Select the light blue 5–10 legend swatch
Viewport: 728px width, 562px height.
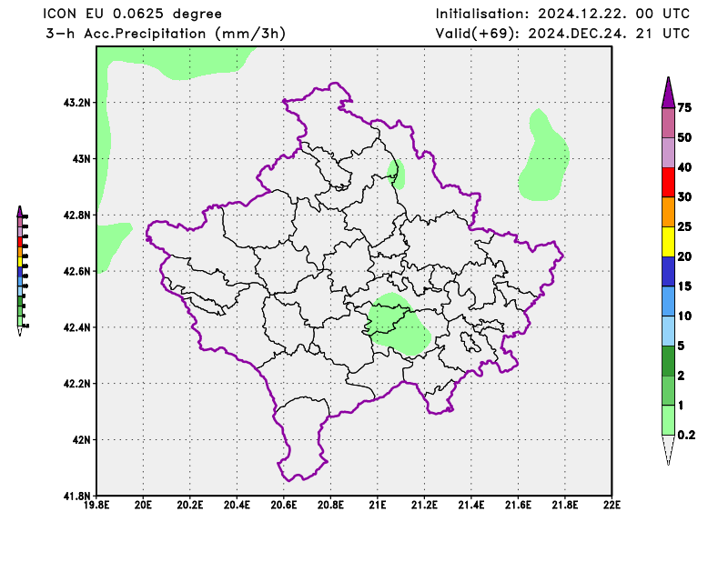[668, 331]
